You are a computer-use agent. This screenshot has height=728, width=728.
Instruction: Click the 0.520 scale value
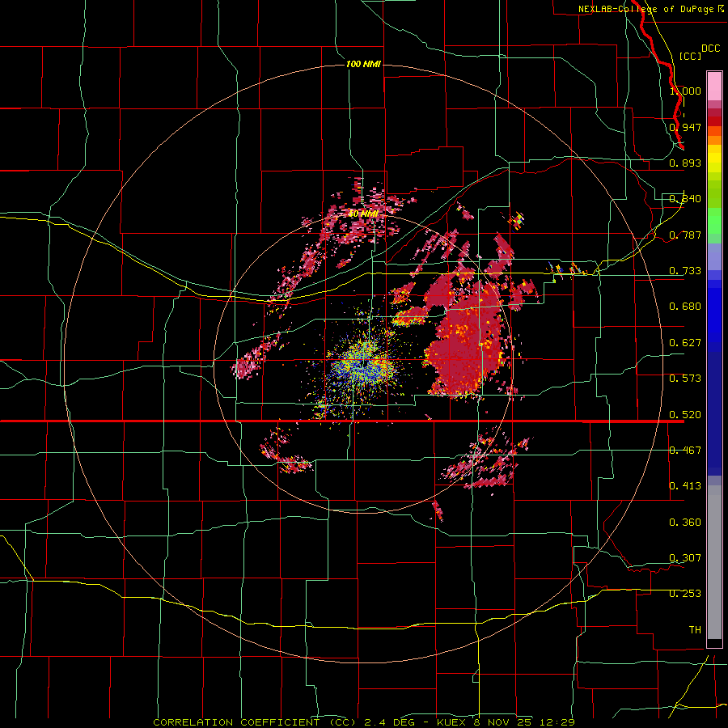685,415
